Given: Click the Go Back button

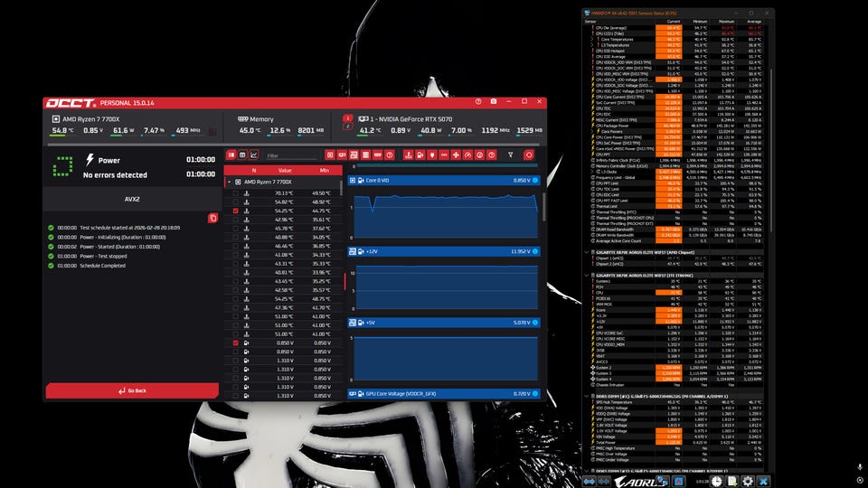Looking at the screenshot, I should (x=132, y=390).
